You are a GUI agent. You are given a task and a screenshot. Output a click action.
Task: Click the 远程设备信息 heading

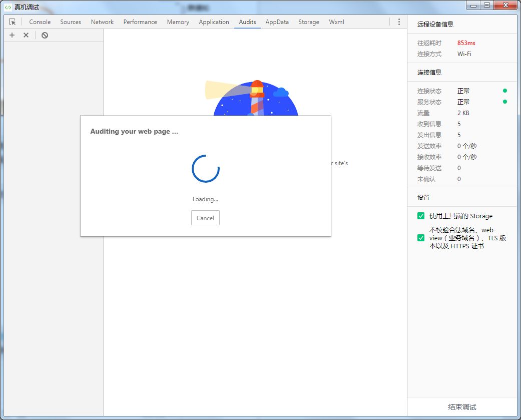(435, 24)
